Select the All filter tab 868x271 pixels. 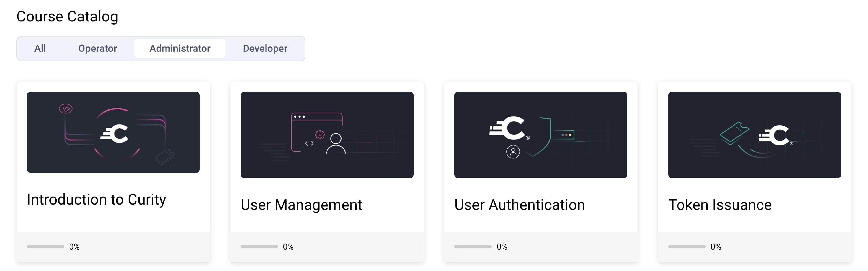click(40, 49)
